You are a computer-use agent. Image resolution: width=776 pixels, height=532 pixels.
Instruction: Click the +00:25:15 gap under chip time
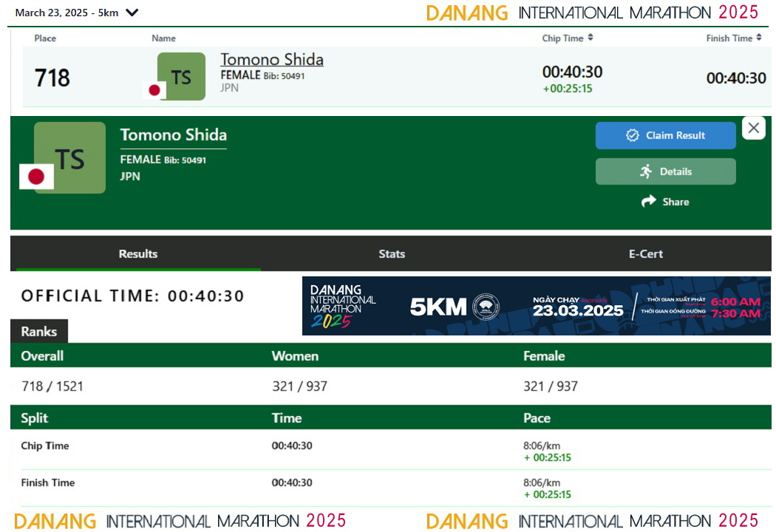click(567, 89)
